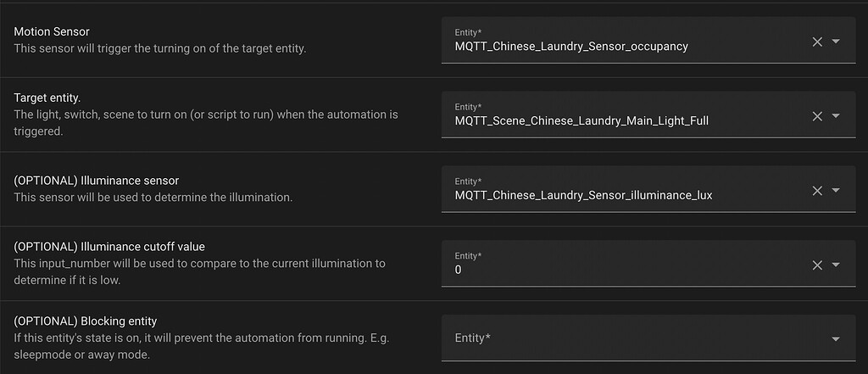The image size is (868, 374).
Task: Clear the Illuminance cutoff value entity
Action: [x=817, y=265]
